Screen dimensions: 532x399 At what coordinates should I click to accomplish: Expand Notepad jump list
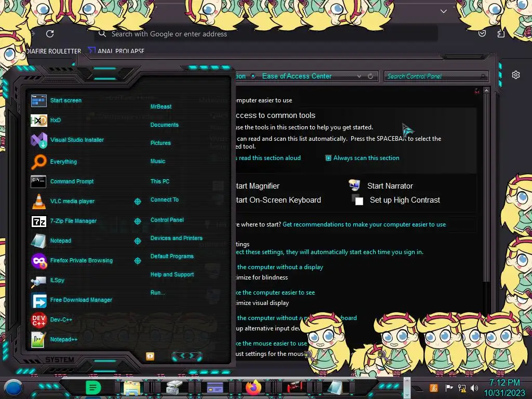137,241
